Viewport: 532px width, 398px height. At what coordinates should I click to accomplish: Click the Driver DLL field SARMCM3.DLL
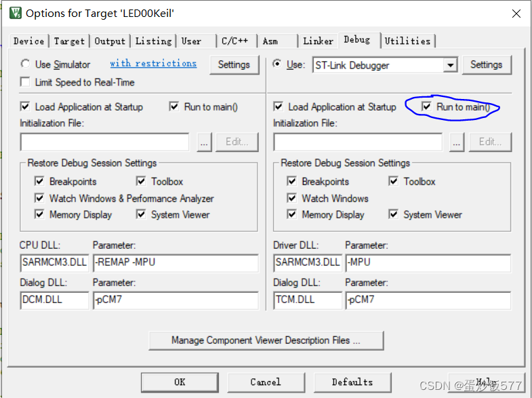point(308,262)
